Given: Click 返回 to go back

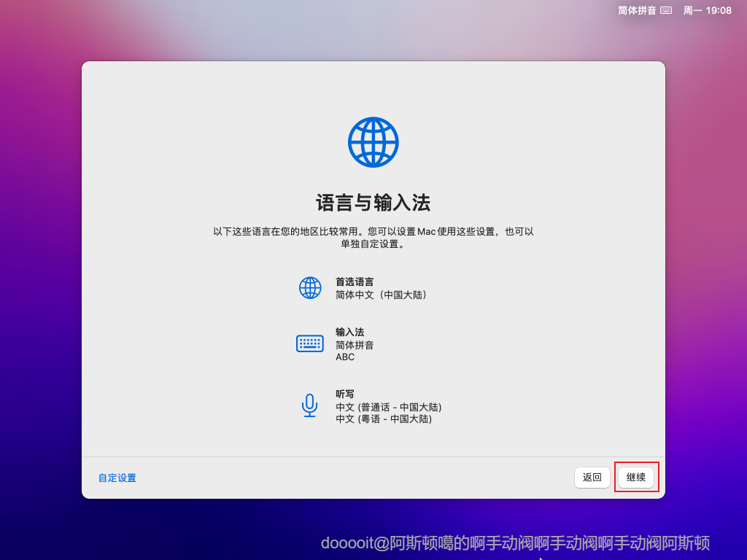Looking at the screenshot, I should click(x=592, y=477).
